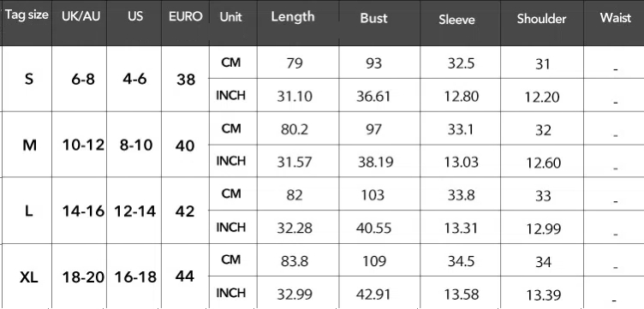
Task: Select the Sleeve column header
Action: [456, 20]
